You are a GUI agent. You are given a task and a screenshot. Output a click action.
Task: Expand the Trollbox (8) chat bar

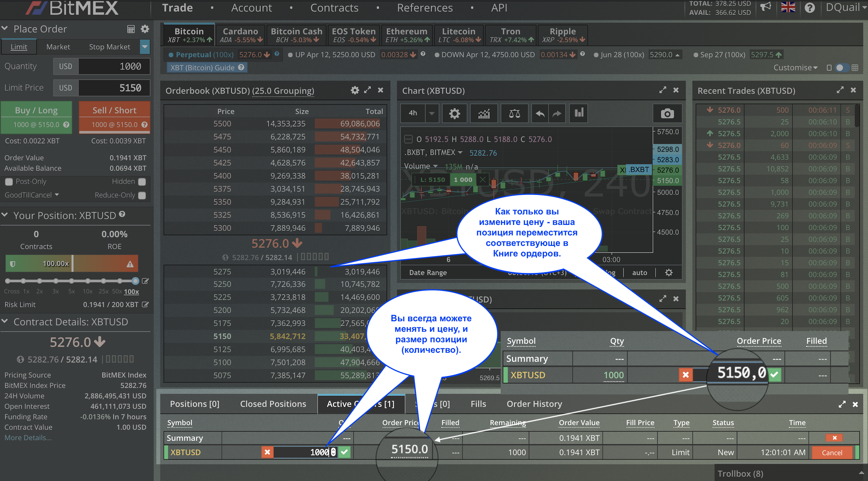pos(791,473)
